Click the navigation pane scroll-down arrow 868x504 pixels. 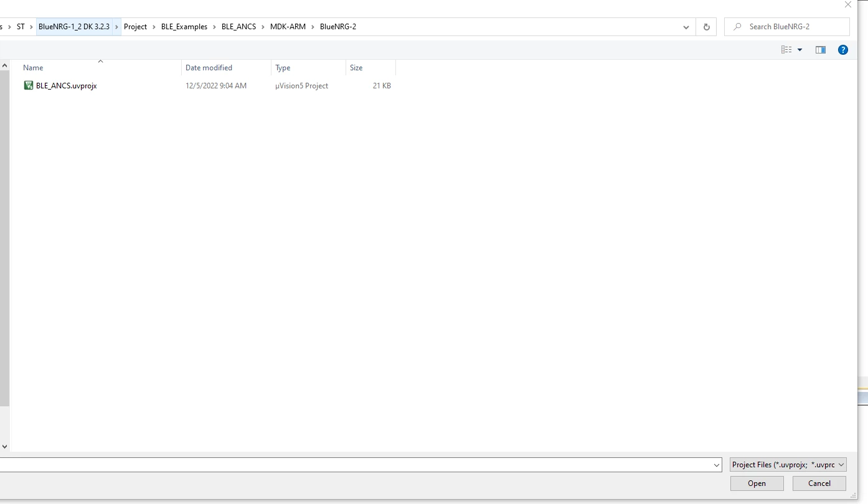coord(4,446)
